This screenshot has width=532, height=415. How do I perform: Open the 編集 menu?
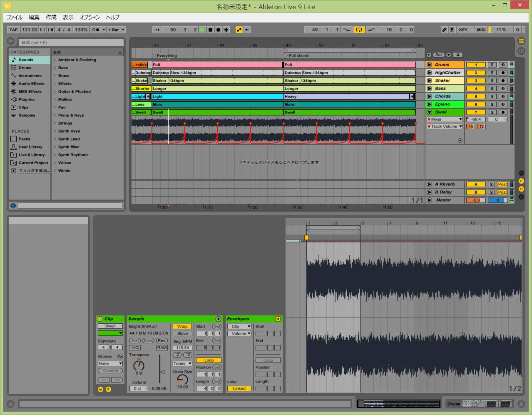pos(34,17)
